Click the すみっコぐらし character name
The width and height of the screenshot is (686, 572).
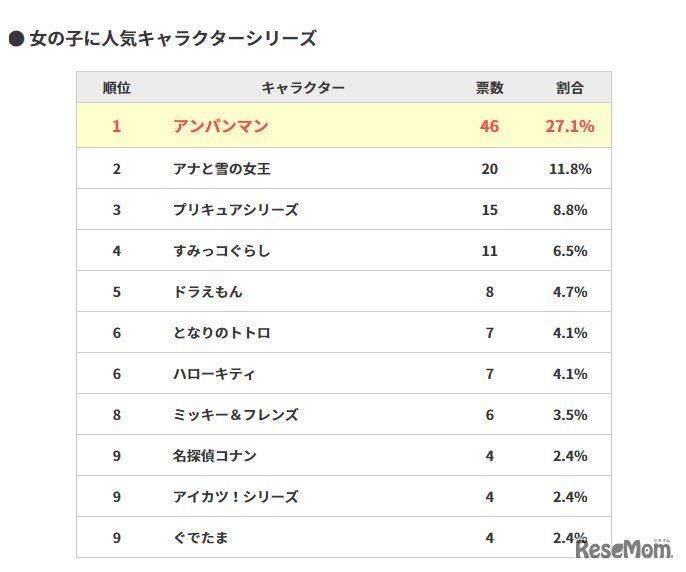coord(221,251)
